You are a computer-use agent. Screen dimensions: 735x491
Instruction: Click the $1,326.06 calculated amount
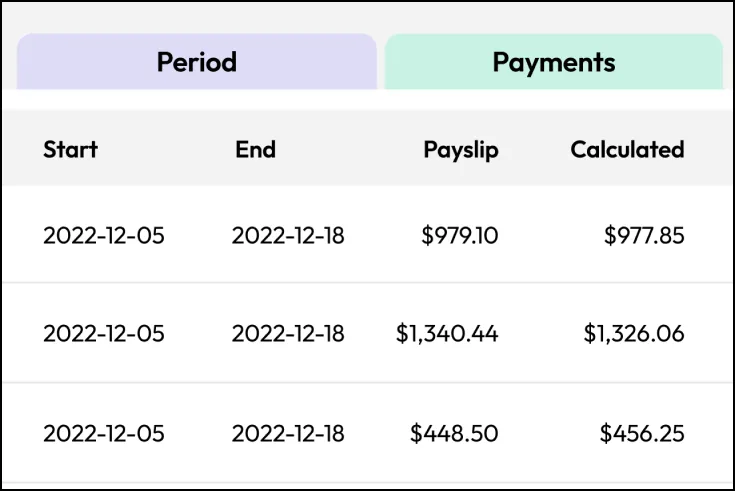(634, 334)
